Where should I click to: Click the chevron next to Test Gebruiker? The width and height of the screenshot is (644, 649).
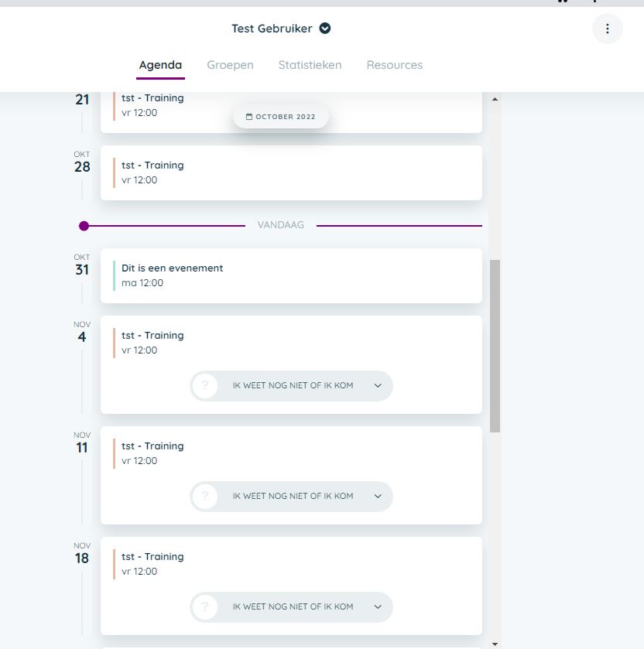pyautogui.click(x=325, y=29)
